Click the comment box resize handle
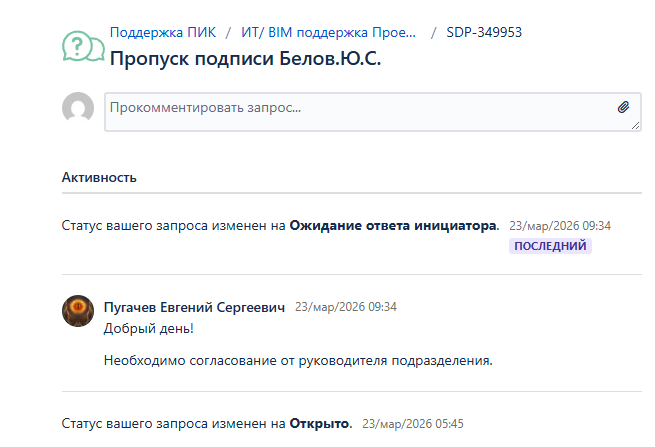Image resolution: width=655 pixels, height=447 pixels. [x=635, y=125]
